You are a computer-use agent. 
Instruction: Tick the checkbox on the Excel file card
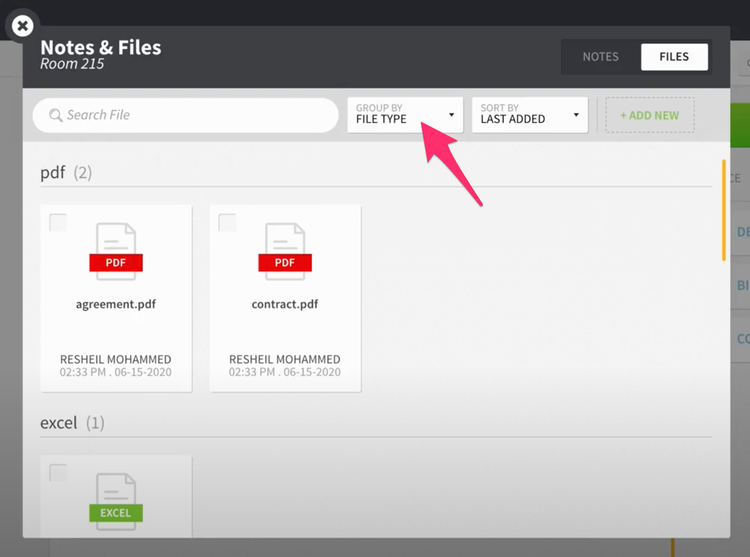pyautogui.click(x=58, y=472)
